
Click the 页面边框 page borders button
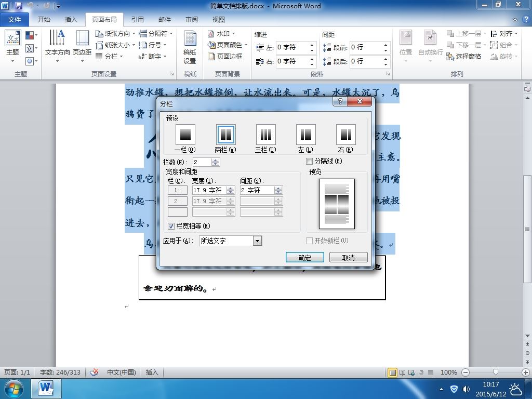point(225,56)
